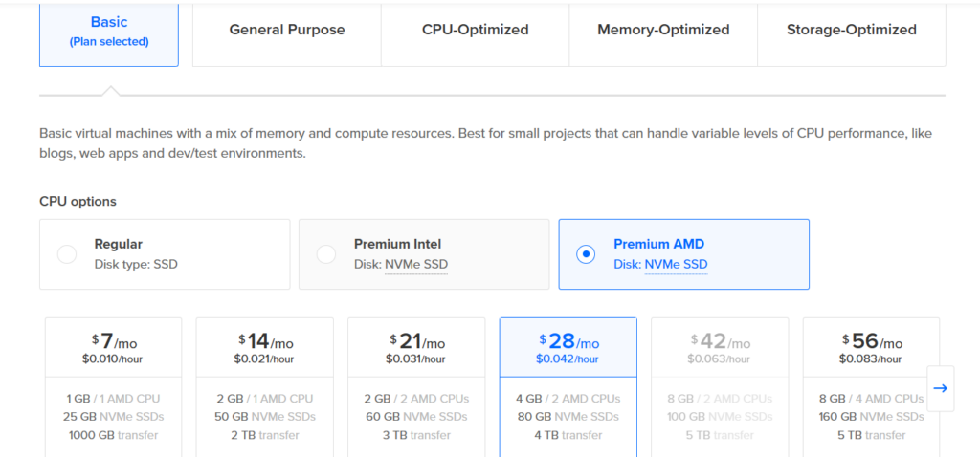Click the NVMe SSD link under Premium AMD
Viewport: 980px width, 457px height.
[676, 265]
